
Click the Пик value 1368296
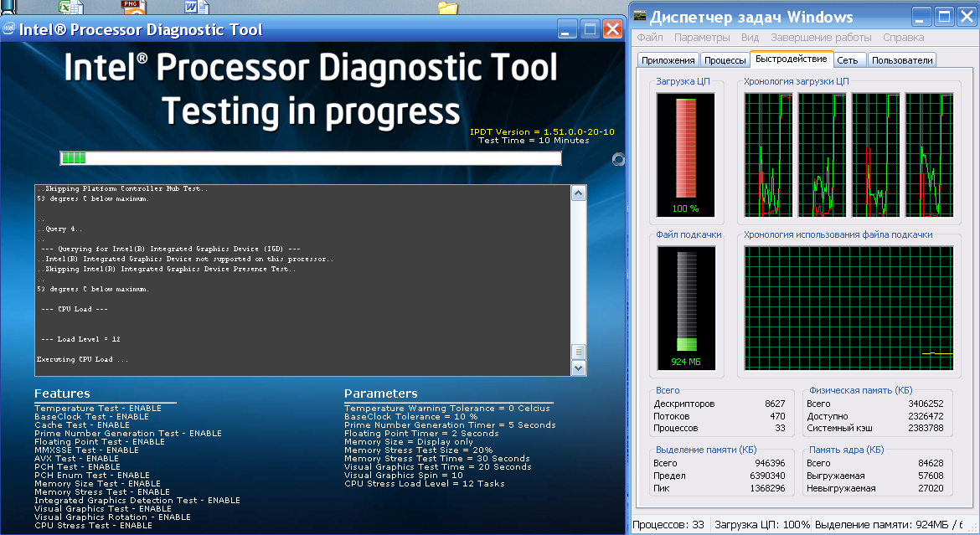(x=767, y=488)
